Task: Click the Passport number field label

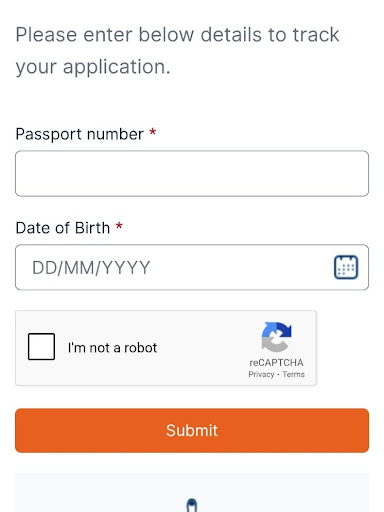Action: pyautogui.click(x=80, y=134)
